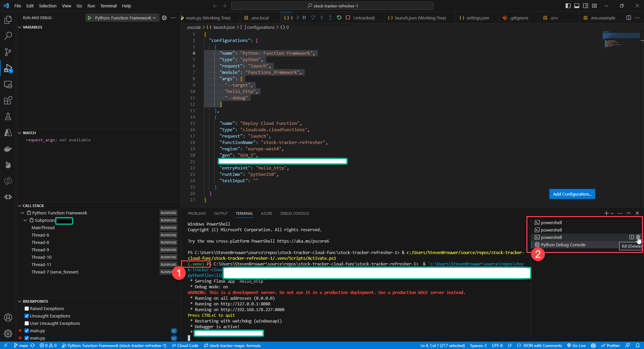
Task: Open the Search view icon
Action: [x=8, y=36]
